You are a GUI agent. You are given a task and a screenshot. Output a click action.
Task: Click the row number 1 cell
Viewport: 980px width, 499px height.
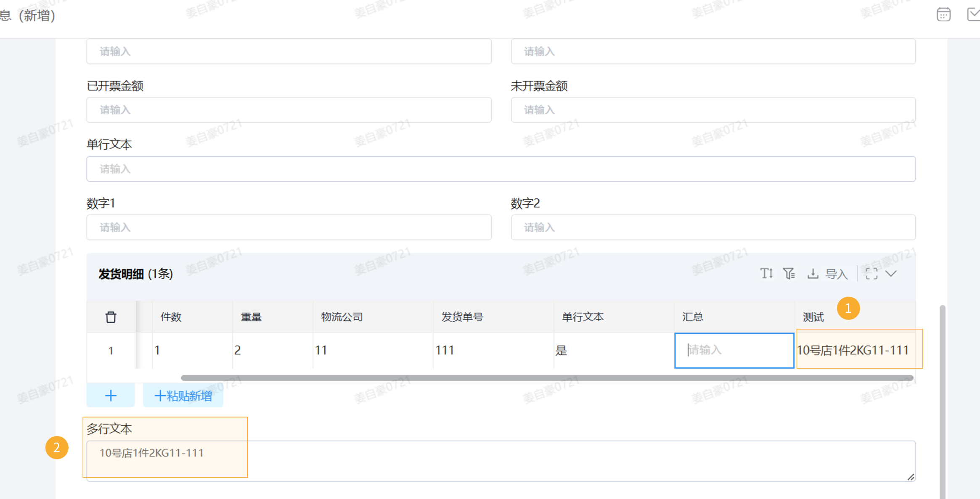(x=111, y=351)
